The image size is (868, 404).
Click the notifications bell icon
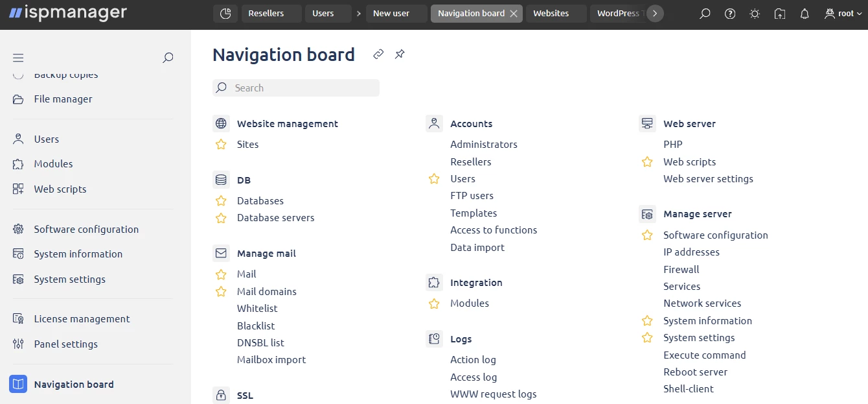804,13
